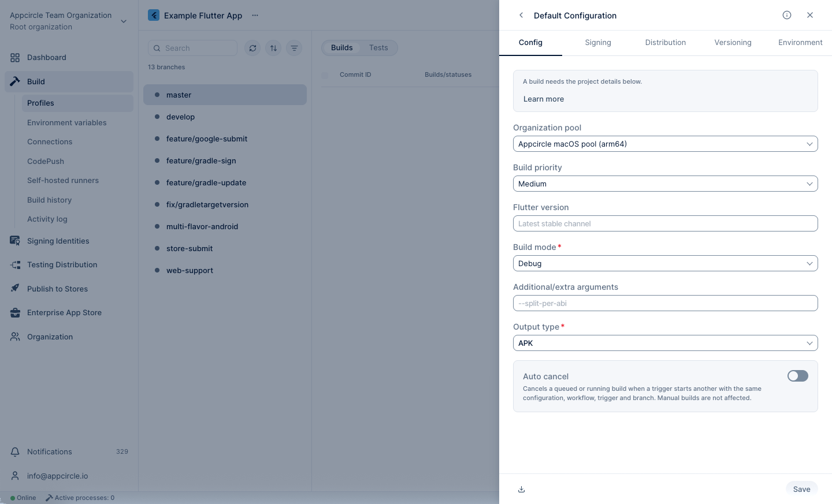The image size is (832, 504).
Task: Click the info icon in Default Configuration header
Action: [x=787, y=15]
